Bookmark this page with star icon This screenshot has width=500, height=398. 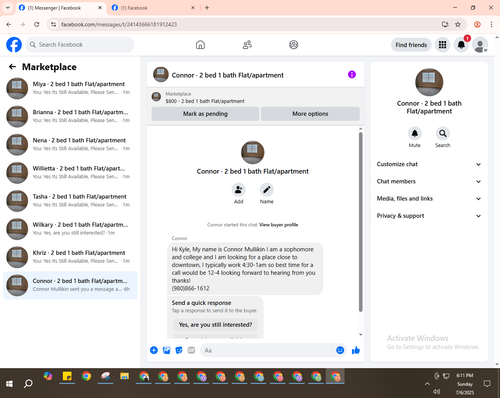coord(458,24)
